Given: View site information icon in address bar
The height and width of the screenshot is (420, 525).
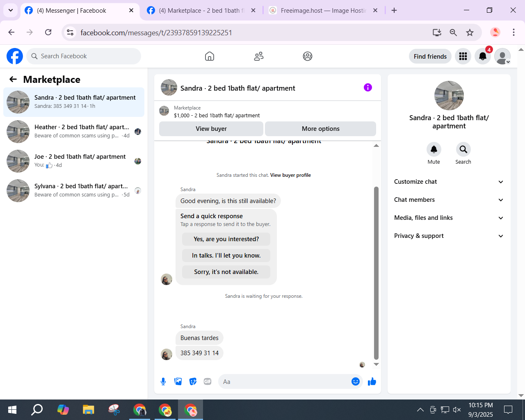Looking at the screenshot, I should [70, 32].
